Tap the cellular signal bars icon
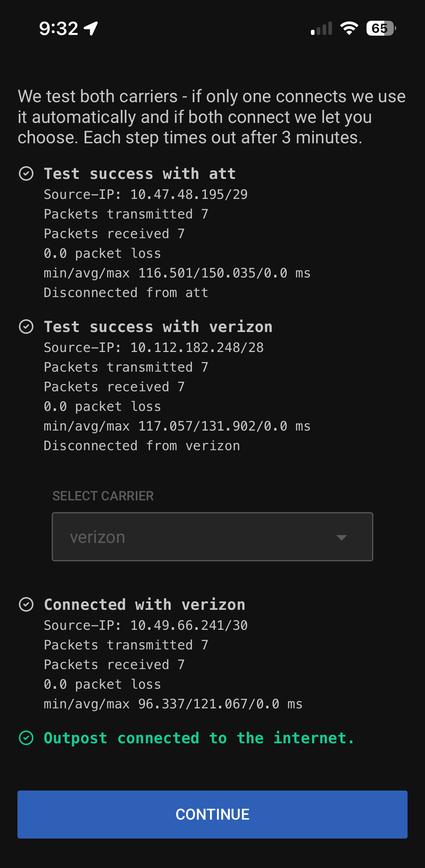This screenshot has height=868, width=425. 322,28
